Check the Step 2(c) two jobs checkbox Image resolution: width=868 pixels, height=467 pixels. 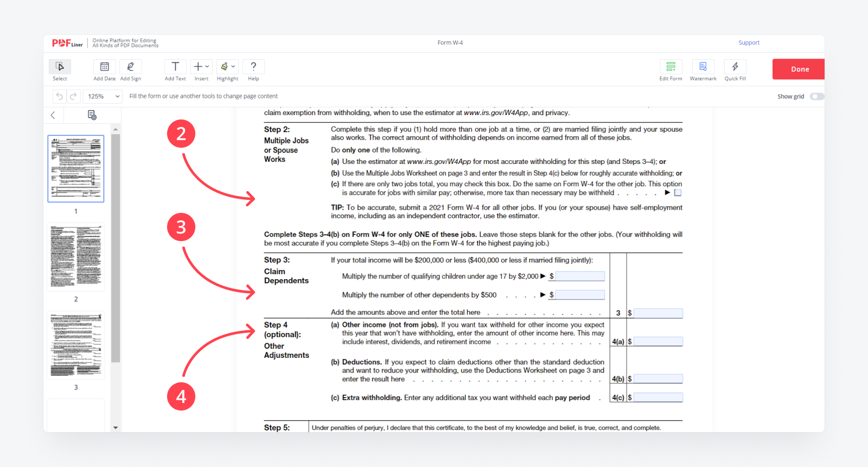click(678, 193)
